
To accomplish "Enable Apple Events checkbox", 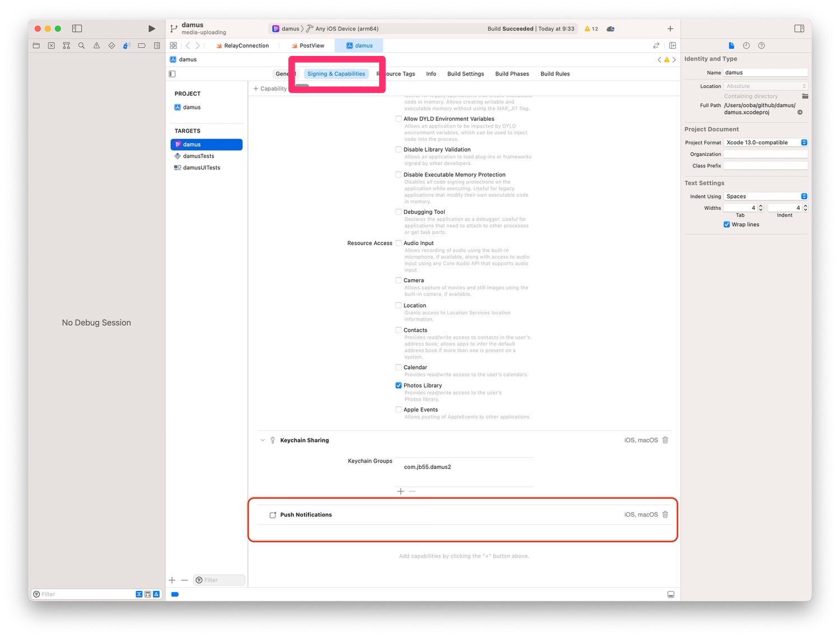I will tap(399, 410).
